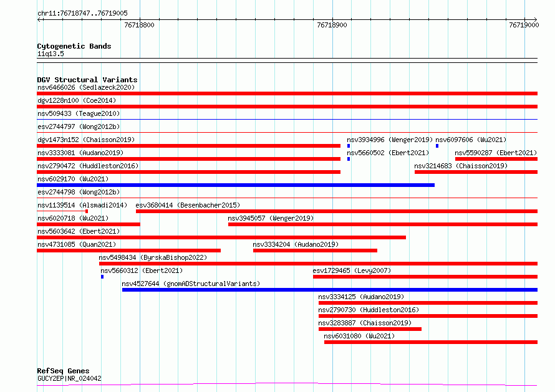Select nsv3334125 (Audano2019) label
Image resolution: width=555 pixels, height=392 pixels.
tap(361, 297)
